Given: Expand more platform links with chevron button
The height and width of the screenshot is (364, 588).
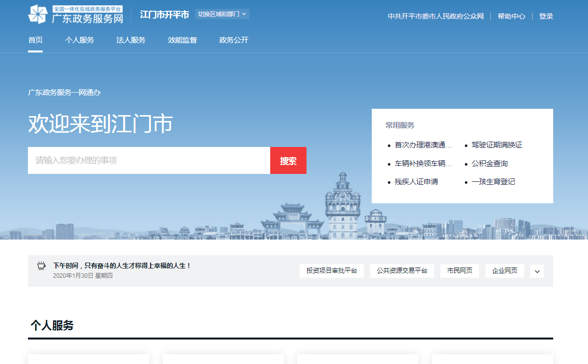Looking at the screenshot, I should (x=537, y=271).
